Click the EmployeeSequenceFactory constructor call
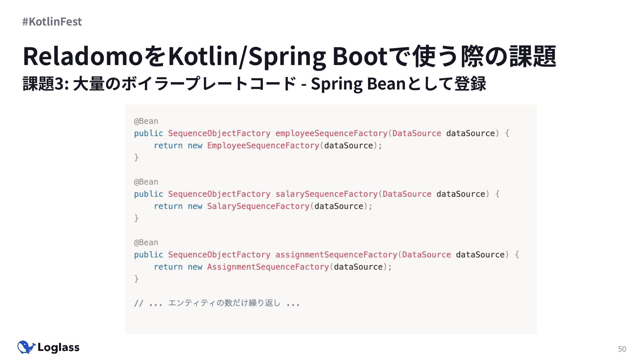The width and height of the screenshot is (644, 362). coord(263,146)
